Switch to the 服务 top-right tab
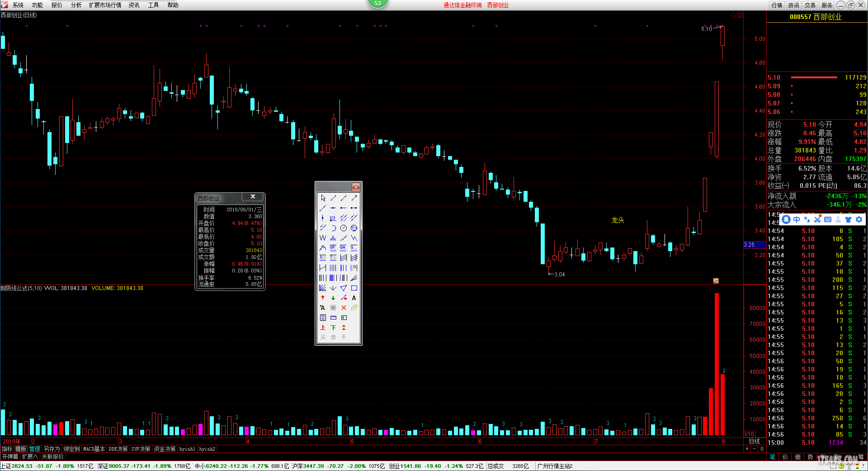The height and width of the screenshot is (471, 868). [x=827, y=5]
